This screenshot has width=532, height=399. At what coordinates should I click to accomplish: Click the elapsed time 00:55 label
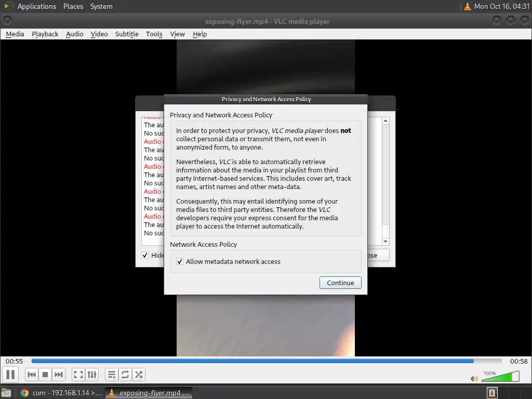tap(14, 362)
